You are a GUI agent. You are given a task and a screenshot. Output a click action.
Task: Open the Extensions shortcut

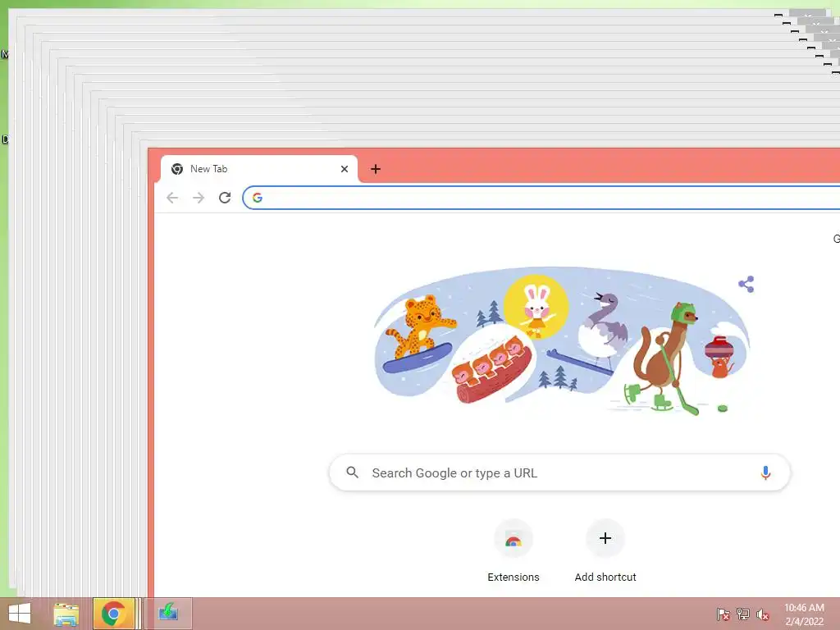pos(514,550)
